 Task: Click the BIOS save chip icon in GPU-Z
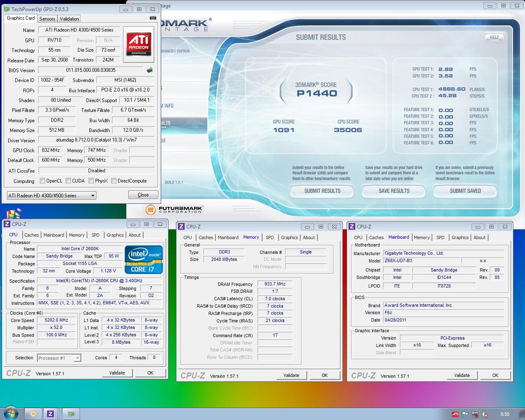coord(150,70)
